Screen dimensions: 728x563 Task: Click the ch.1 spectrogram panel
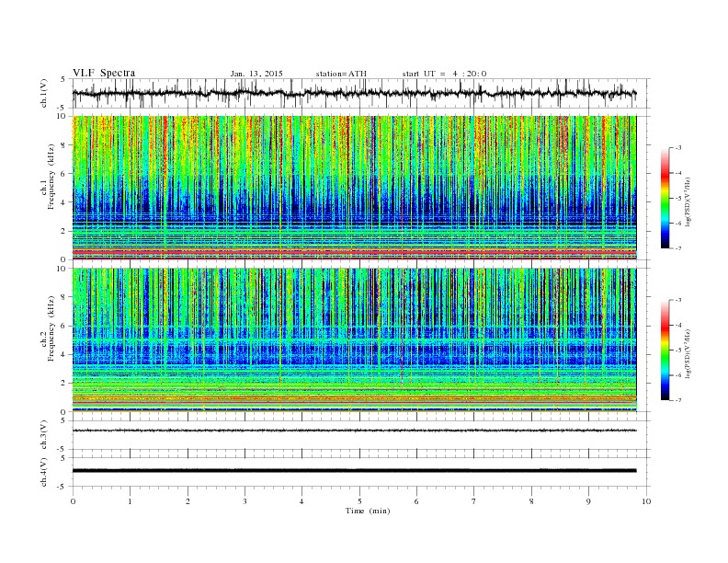tap(354, 188)
